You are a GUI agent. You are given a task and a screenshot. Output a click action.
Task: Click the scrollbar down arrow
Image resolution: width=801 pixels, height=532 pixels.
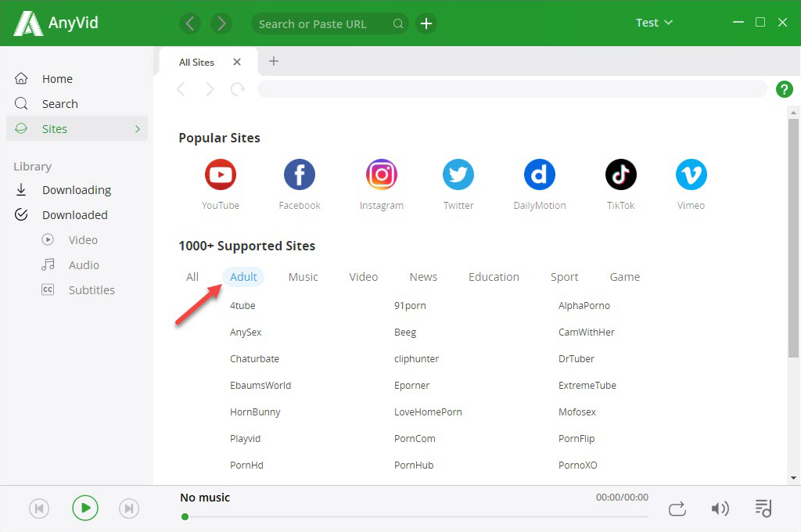pyautogui.click(x=793, y=478)
